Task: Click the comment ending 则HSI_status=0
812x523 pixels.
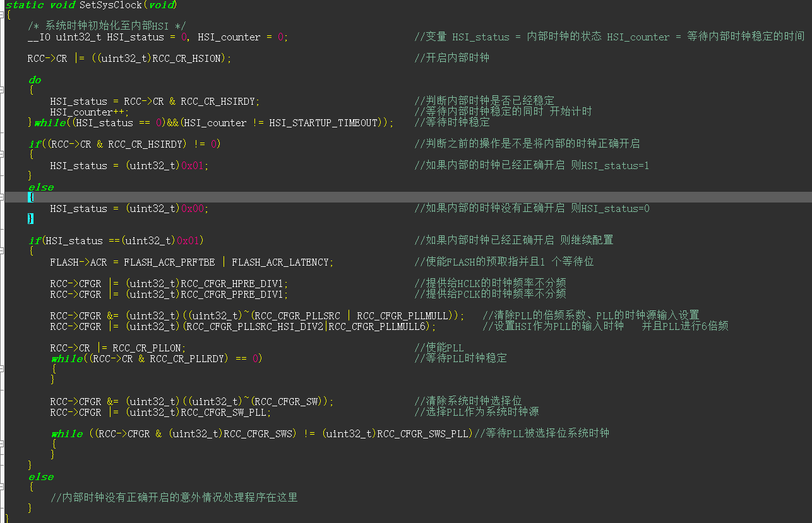Action: point(532,208)
